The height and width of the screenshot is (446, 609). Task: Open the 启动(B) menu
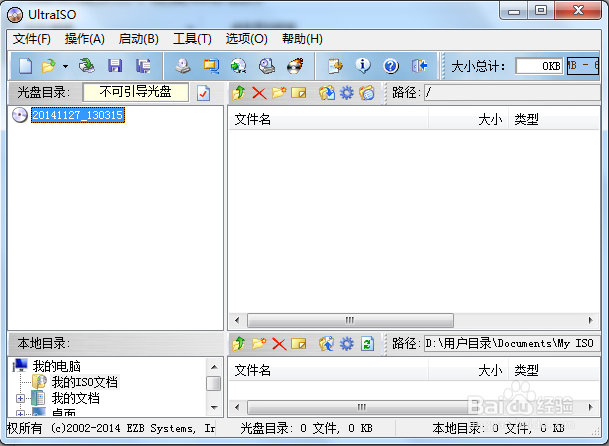[139, 39]
